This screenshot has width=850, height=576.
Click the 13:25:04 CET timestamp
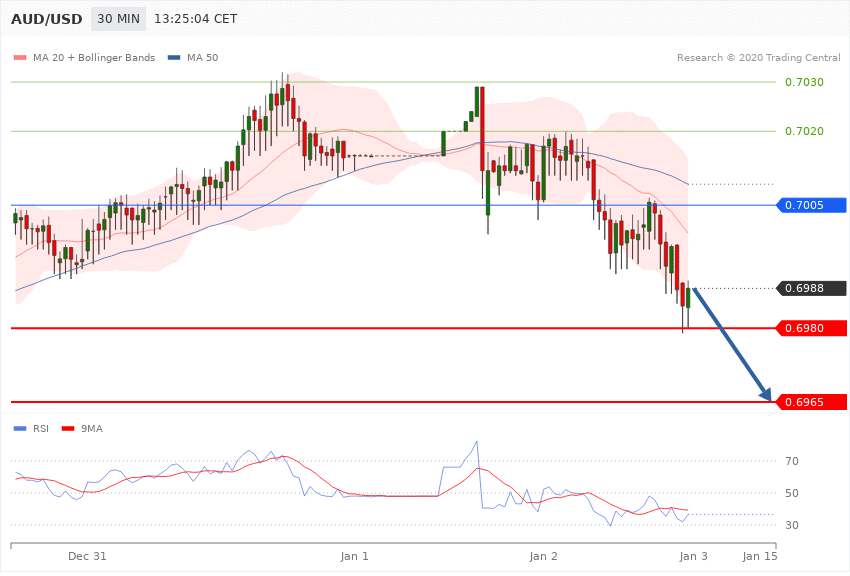click(196, 19)
